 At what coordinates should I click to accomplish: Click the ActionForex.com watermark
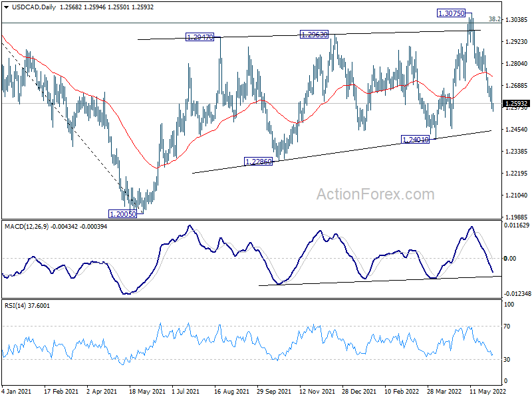coord(375,194)
